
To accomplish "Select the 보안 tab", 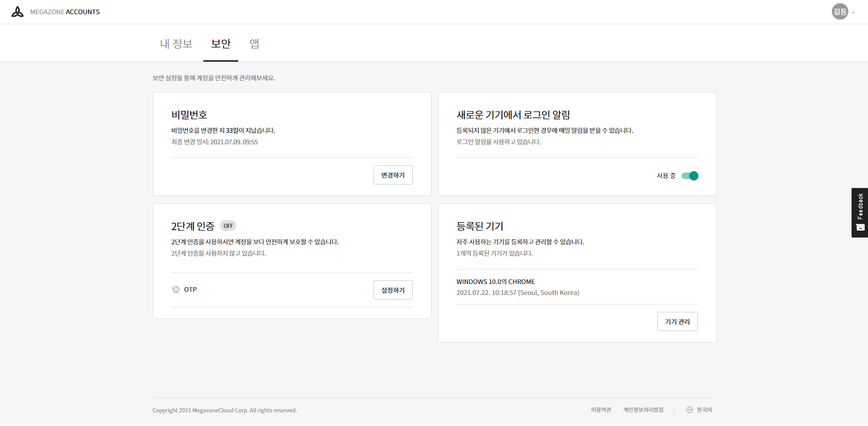I will pyautogui.click(x=221, y=44).
